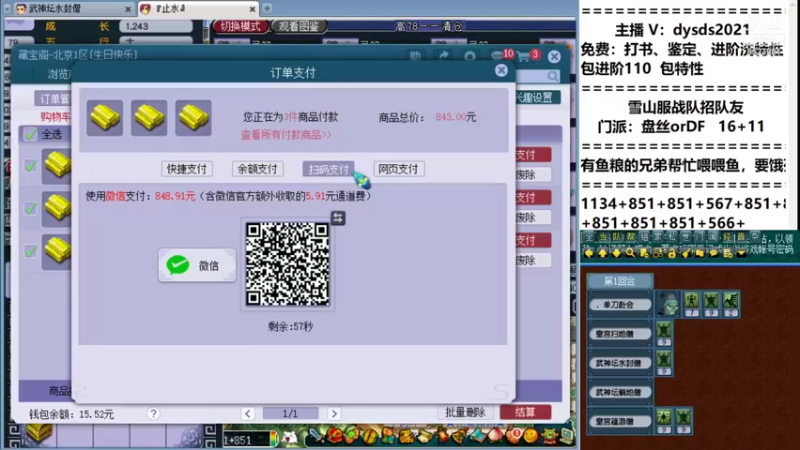Click the WeChat payment QR code
Viewport: 800px width, 450px height.
point(287,264)
